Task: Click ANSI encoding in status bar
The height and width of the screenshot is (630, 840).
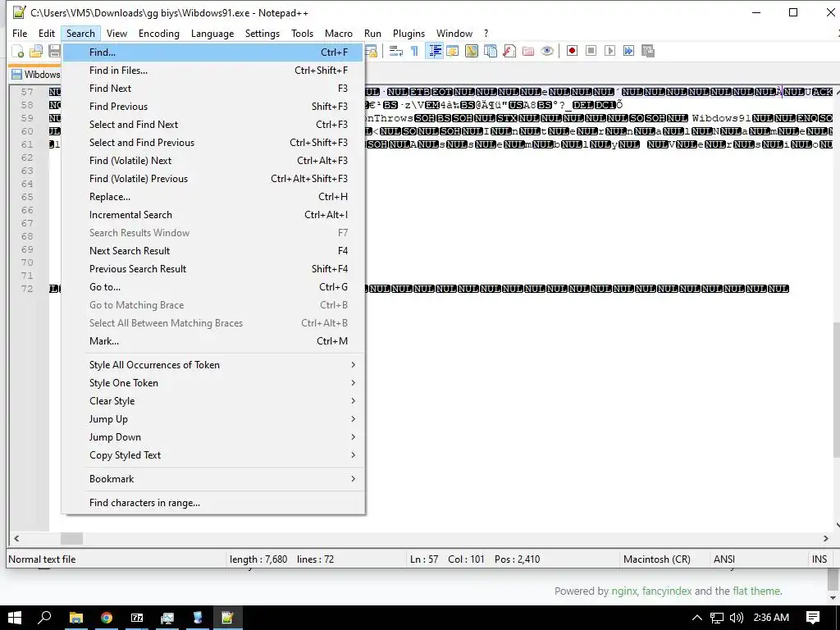Action: [724, 559]
